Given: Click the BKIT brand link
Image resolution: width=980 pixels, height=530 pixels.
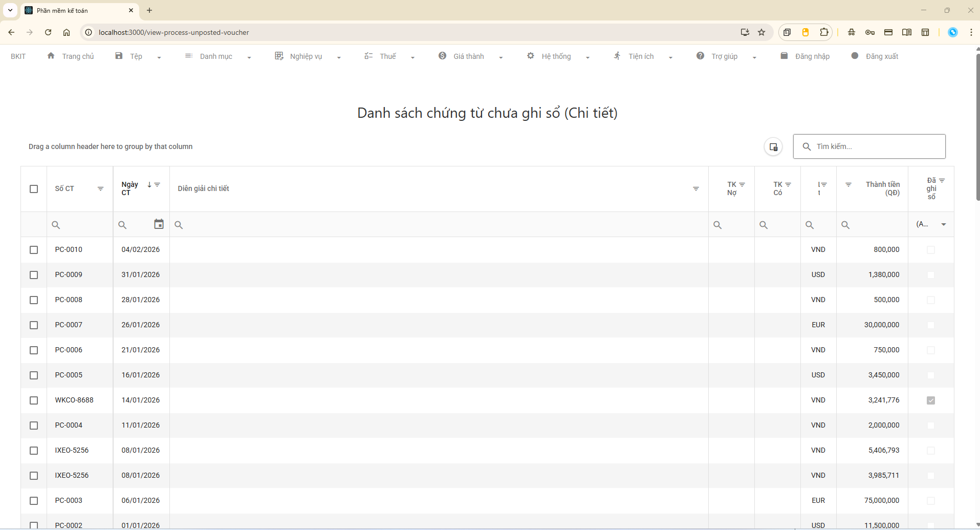Looking at the screenshot, I should [18, 56].
